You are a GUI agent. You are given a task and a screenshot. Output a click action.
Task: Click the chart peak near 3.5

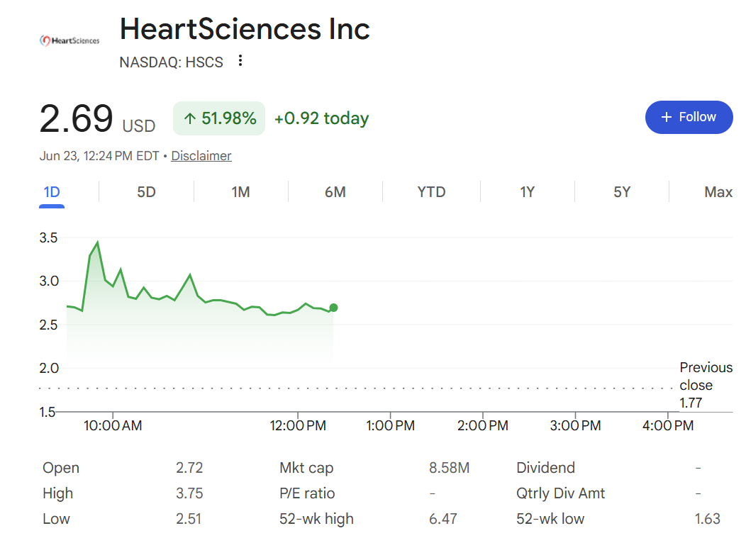pos(98,242)
